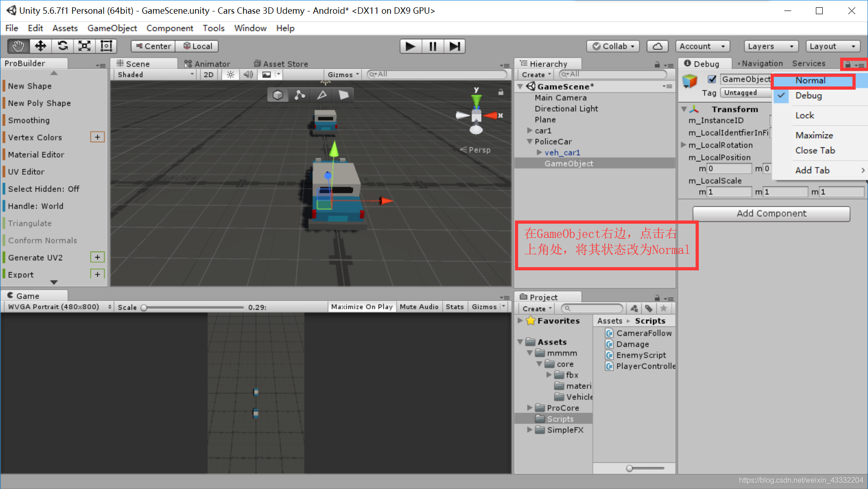
Task: Open the GameObject menu
Action: point(112,28)
